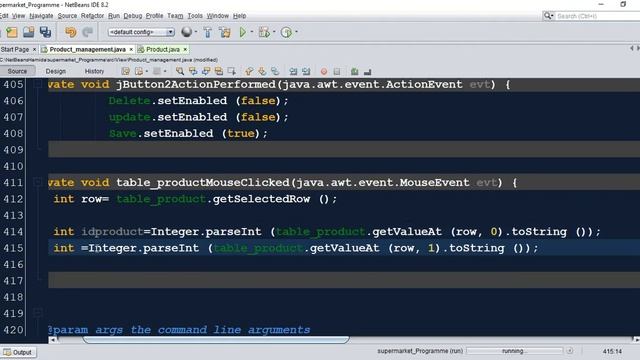Toggle Highlight Search in the editor toolbar
Viewport: 640px width, 360px height.
tap(219, 71)
